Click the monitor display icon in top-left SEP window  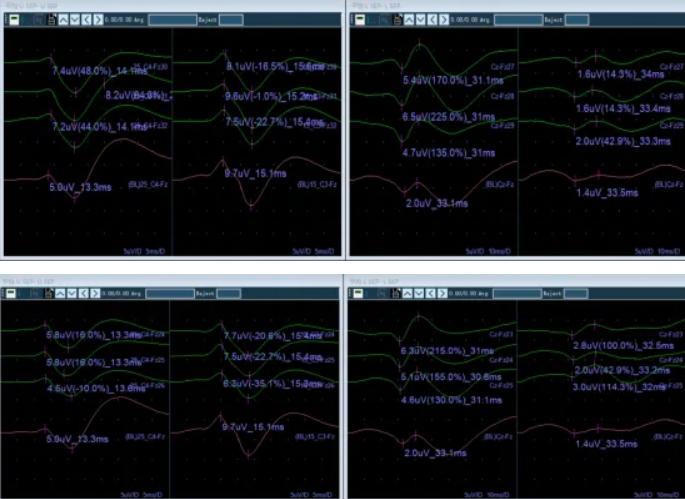14,20
